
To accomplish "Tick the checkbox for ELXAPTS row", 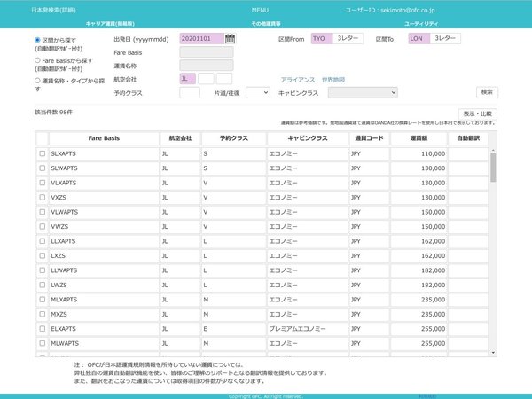I will click(42, 328).
